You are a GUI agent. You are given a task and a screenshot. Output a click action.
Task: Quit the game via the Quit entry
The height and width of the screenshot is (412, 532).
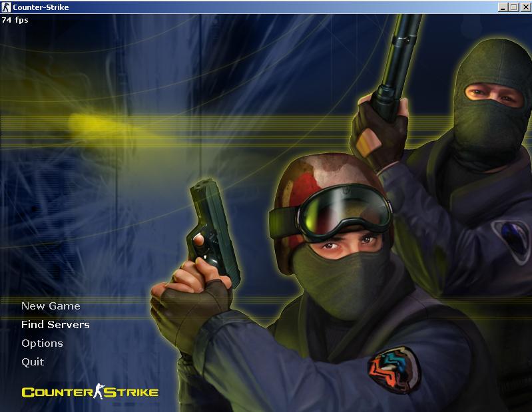pyautogui.click(x=33, y=362)
